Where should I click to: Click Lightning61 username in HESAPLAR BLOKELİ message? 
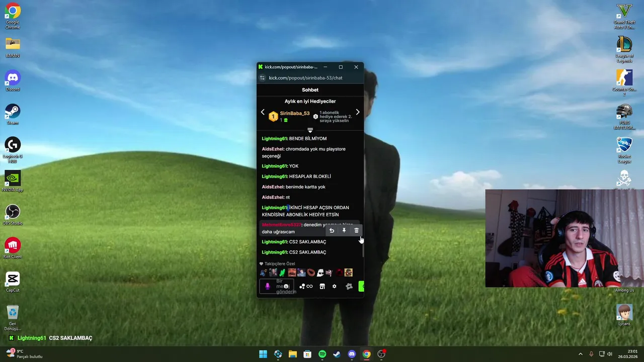point(274,176)
